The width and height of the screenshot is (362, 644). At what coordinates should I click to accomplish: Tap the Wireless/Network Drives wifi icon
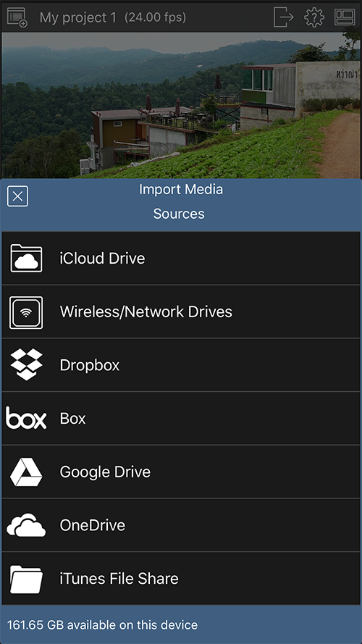point(26,312)
